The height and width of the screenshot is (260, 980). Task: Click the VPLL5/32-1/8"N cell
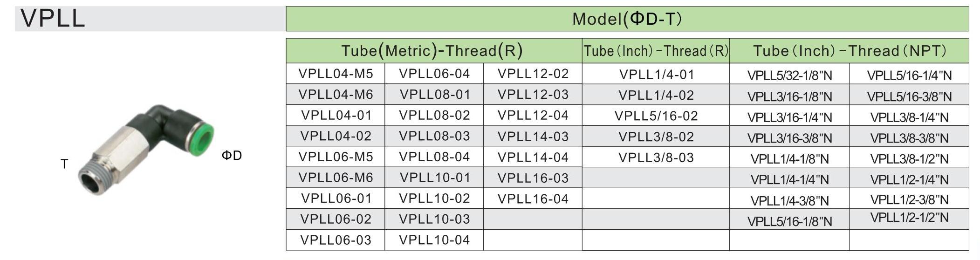[x=789, y=75]
